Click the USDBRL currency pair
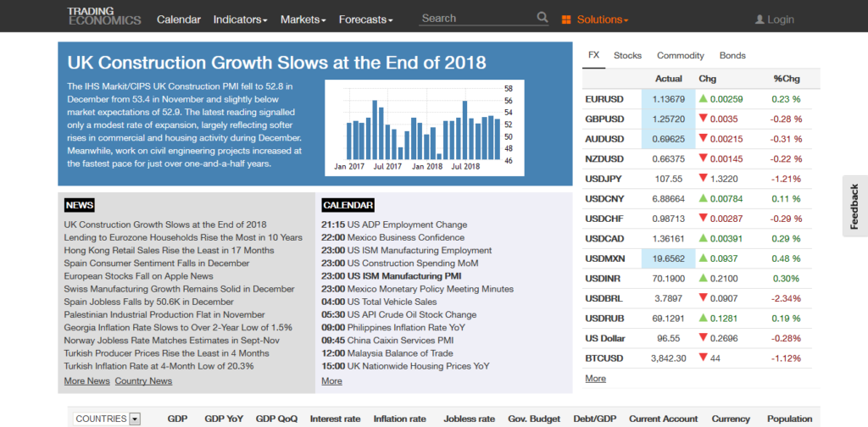The width and height of the screenshot is (868, 427). click(x=604, y=299)
